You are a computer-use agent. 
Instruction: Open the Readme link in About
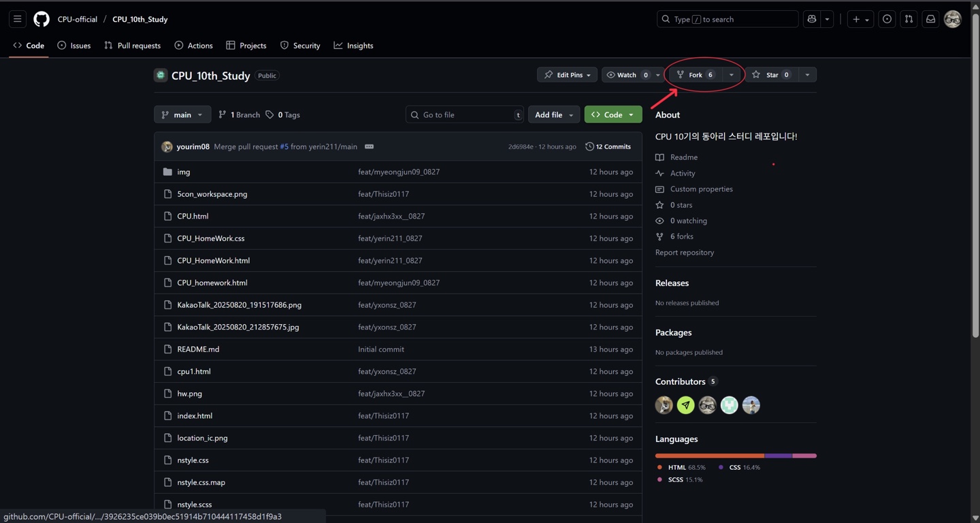(x=676, y=157)
